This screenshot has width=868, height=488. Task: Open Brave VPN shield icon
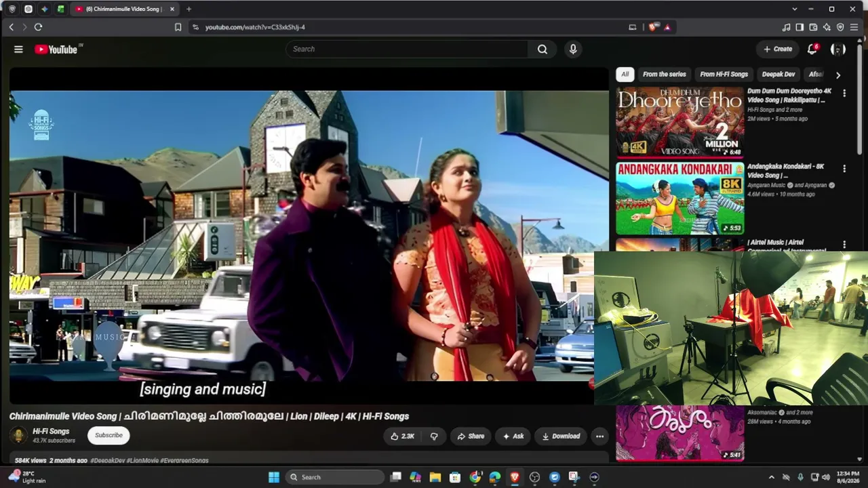coord(840,27)
